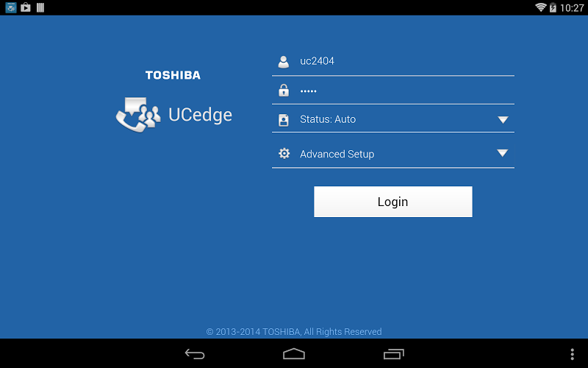Open the Status: Auto dropdown
Viewport: 588px width, 368px height.
393,119
